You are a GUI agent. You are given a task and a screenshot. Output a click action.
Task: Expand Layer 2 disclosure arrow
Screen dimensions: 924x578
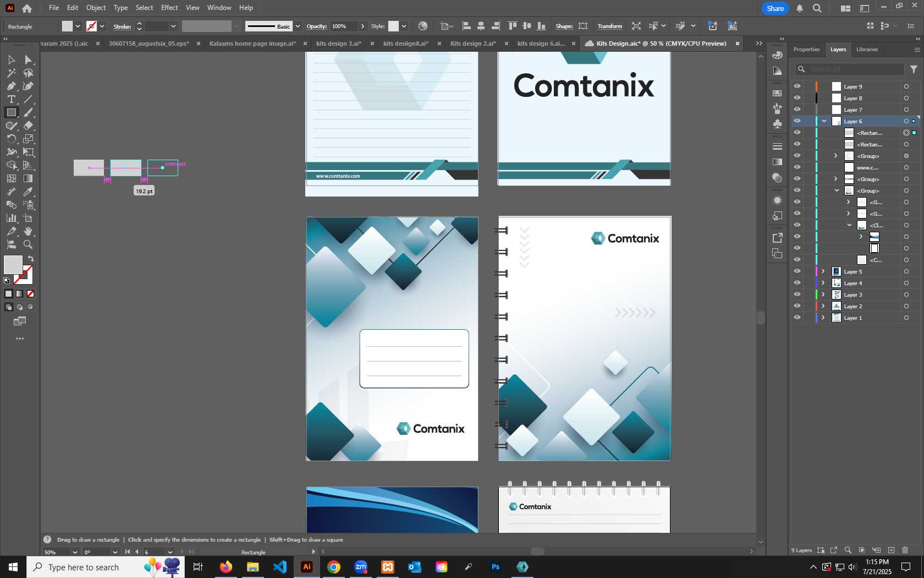pos(823,306)
